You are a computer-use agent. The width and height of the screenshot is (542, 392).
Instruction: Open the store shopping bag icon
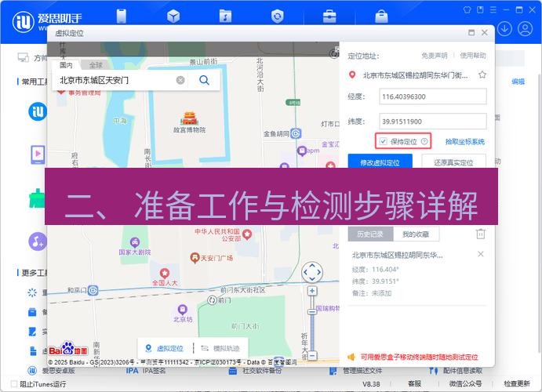click(381, 16)
